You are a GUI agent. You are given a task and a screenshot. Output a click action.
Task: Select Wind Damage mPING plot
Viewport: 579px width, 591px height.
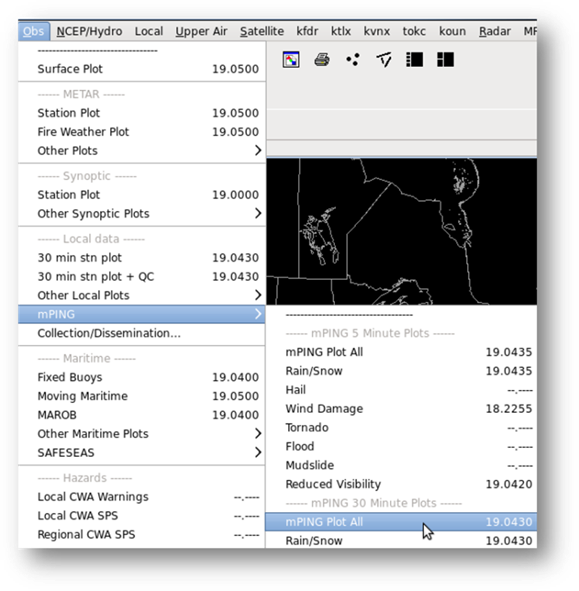pyautogui.click(x=401, y=409)
